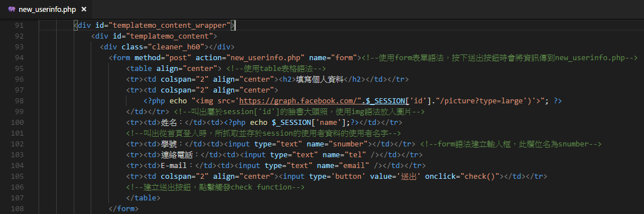Screen dimensions: 644x214
Task: Click the PHP elephant file icon
Action: [11, 9]
